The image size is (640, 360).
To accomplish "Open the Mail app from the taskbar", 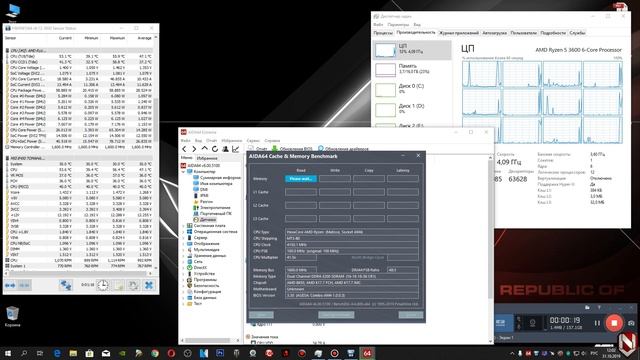I will coord(106,353).
